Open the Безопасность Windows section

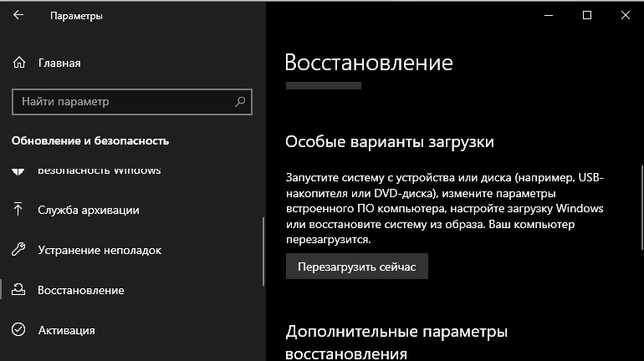tap(99, 170)
